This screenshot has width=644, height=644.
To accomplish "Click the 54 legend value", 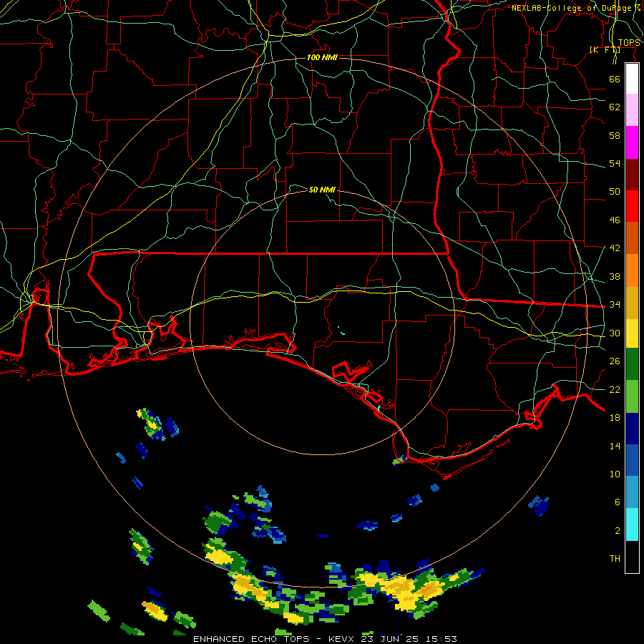I will (x=615, y=163).
